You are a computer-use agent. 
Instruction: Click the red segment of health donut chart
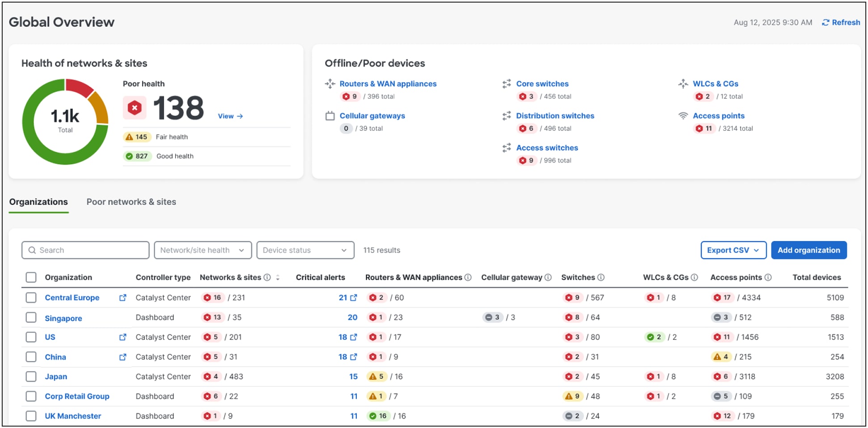coord(78,87)
